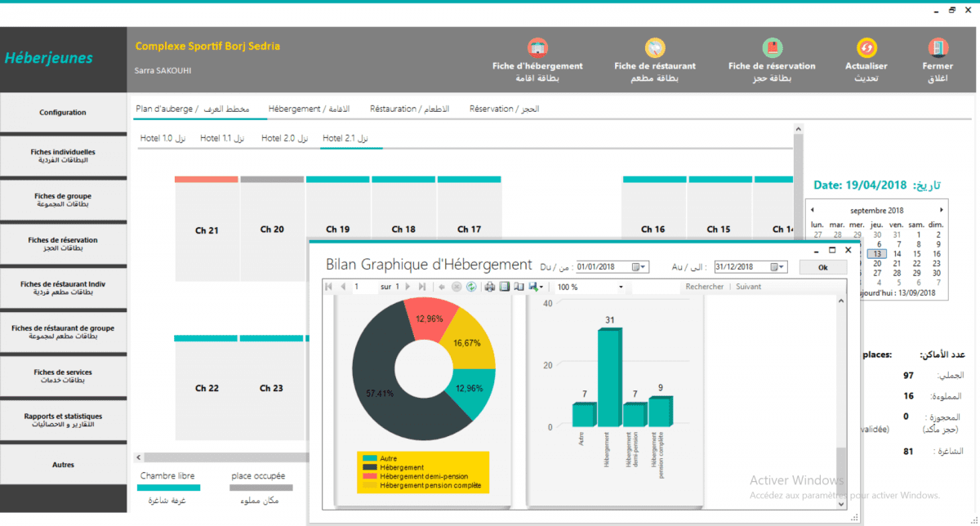Viewport: 980px width, 526px height.
Task: Go to previous report page
Action: coord(343,287)
